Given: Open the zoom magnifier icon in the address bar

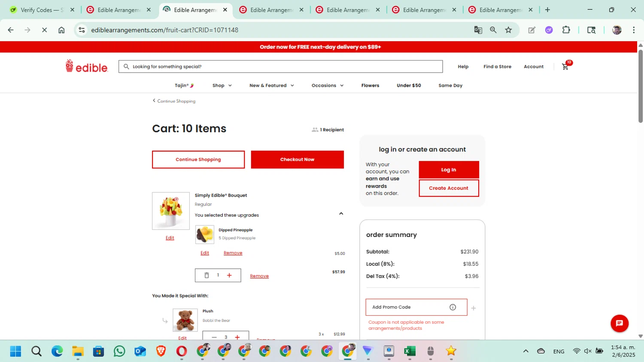Looking at the screenshot, I should coord(493,30).
